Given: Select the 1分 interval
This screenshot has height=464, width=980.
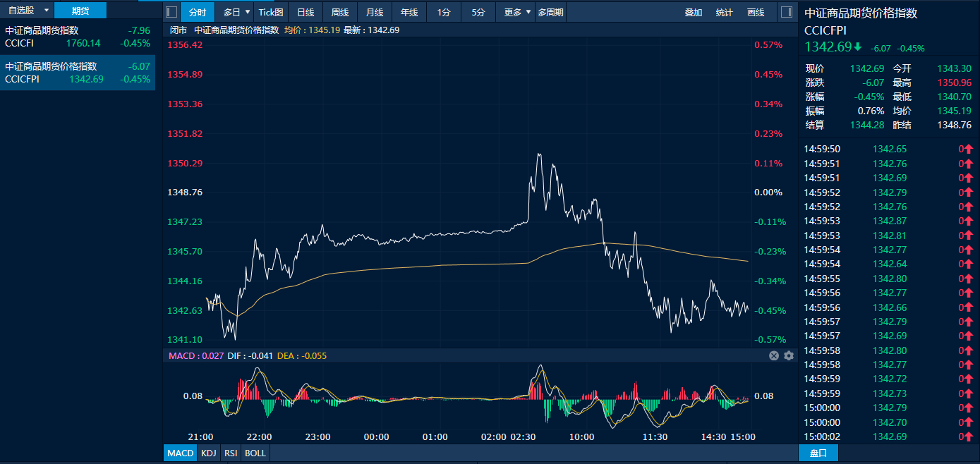Looking at the screenshot, I should [444, 12].
